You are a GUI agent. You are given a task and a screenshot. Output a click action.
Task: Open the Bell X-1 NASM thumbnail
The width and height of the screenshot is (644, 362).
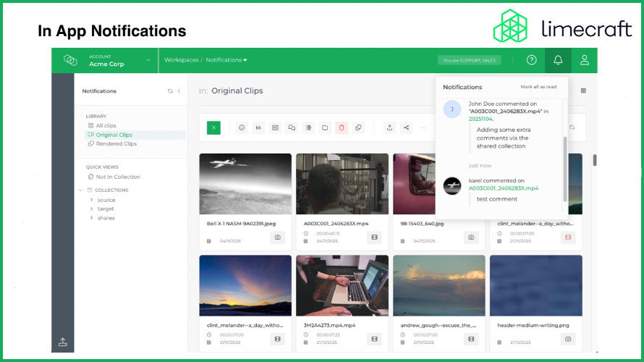[245, 184]
